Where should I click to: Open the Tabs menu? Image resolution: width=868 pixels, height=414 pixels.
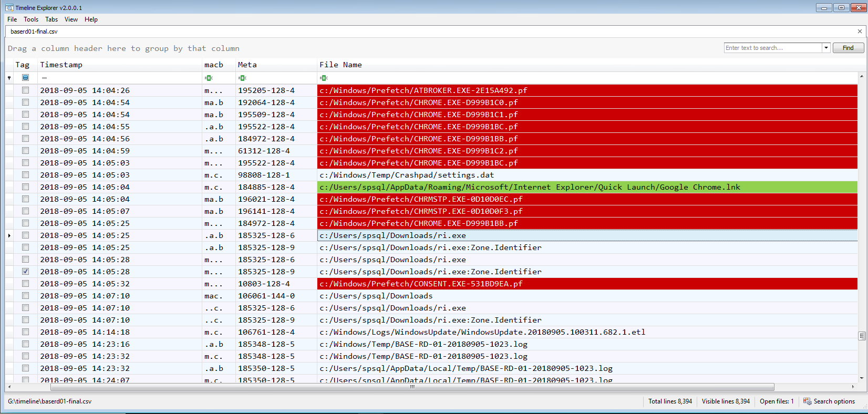pos(51,19)
